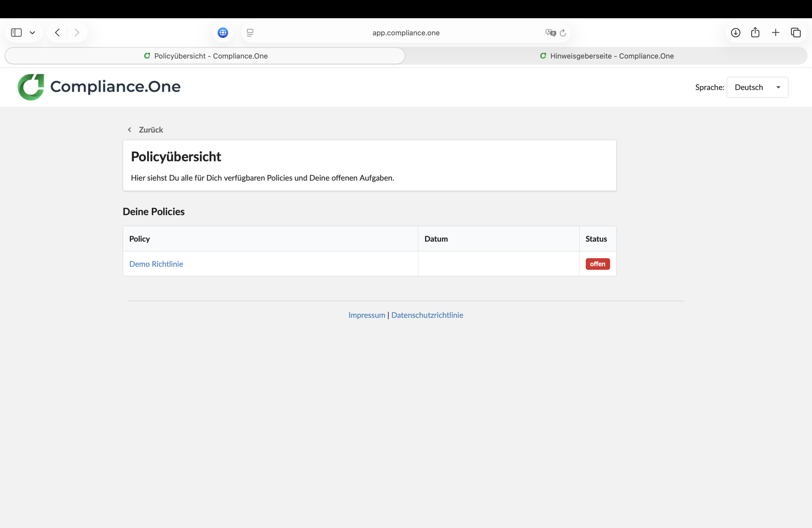
Task: Click favicon on Hinweisgeberseite tab
Action: click(543, 55)
